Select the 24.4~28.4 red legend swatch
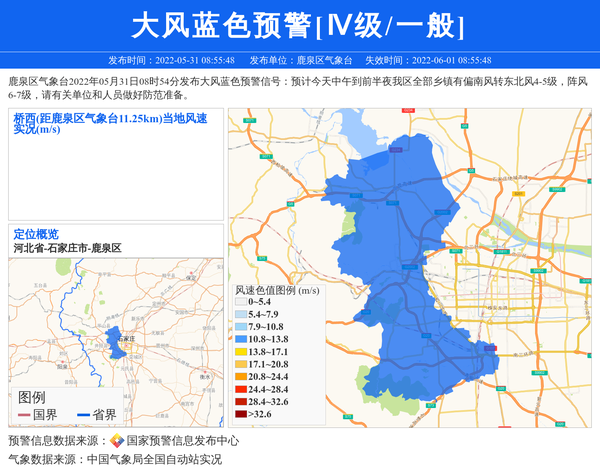600x471 pixels. (240, 389)
